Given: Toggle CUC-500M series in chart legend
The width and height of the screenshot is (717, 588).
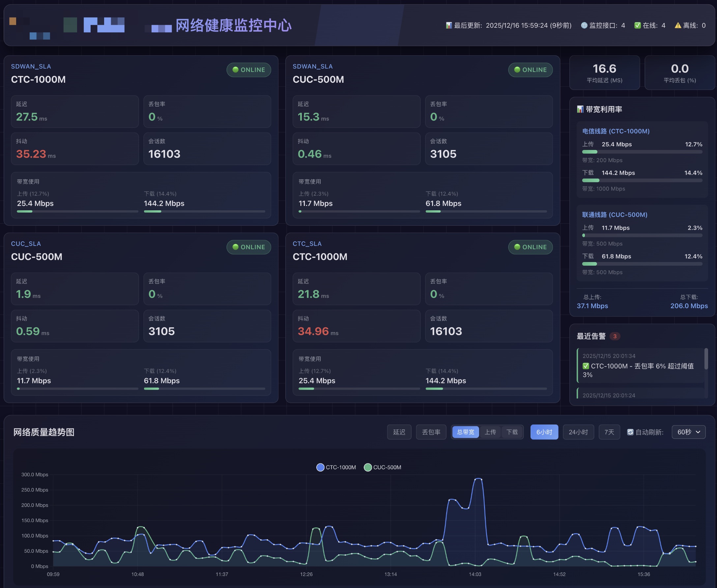Looking at the screenshot, I should [x=383, y=467].
